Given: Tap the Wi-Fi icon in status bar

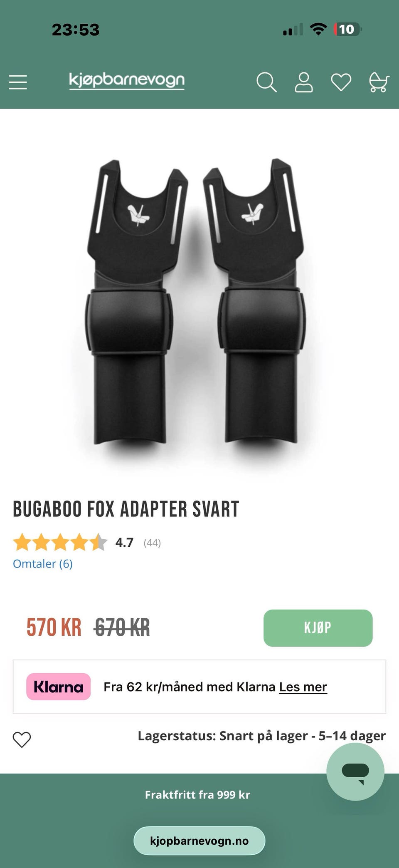Looking at the screenshot, I should click(319, 29).
